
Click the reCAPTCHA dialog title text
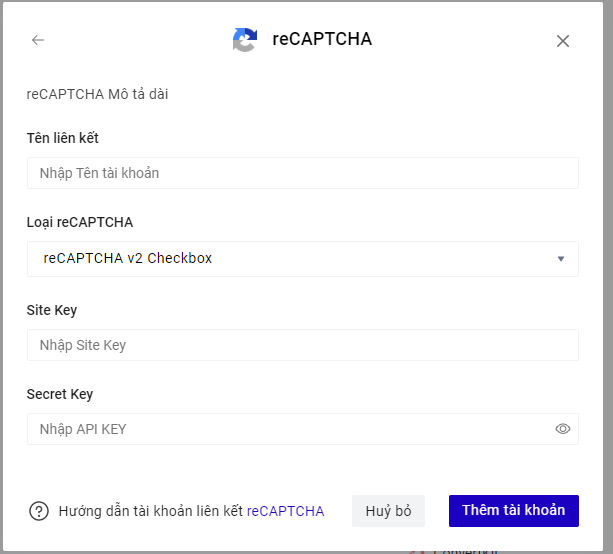(322, 40)
